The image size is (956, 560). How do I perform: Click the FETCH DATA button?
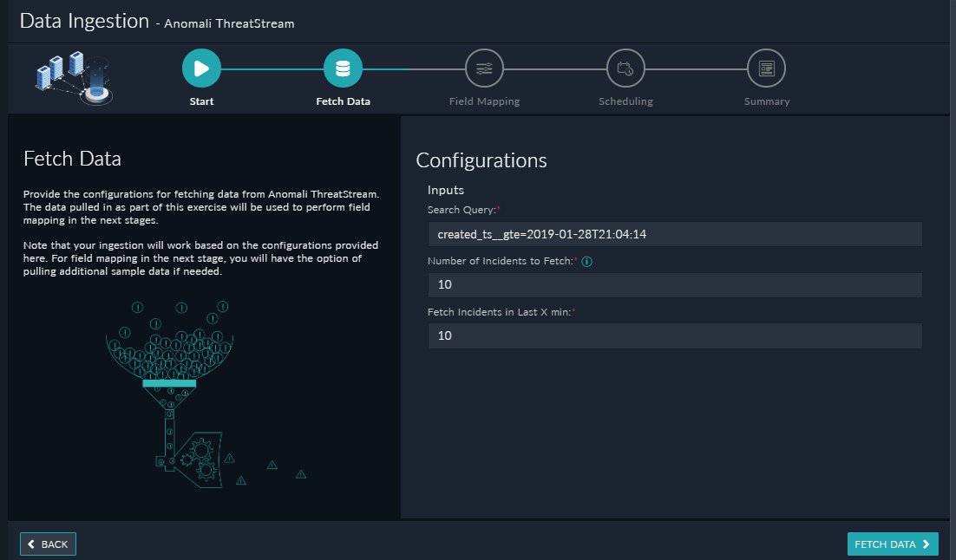[x=893, y=544]
